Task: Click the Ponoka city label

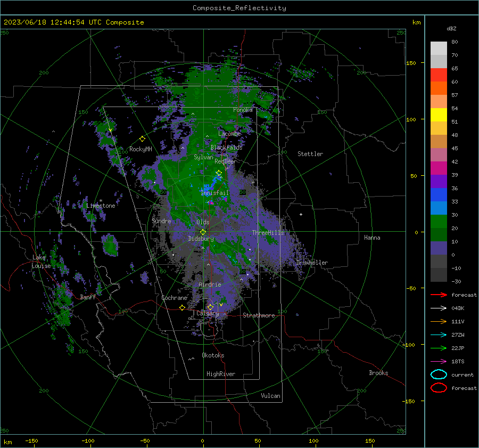Action: [x=243, y=110]
